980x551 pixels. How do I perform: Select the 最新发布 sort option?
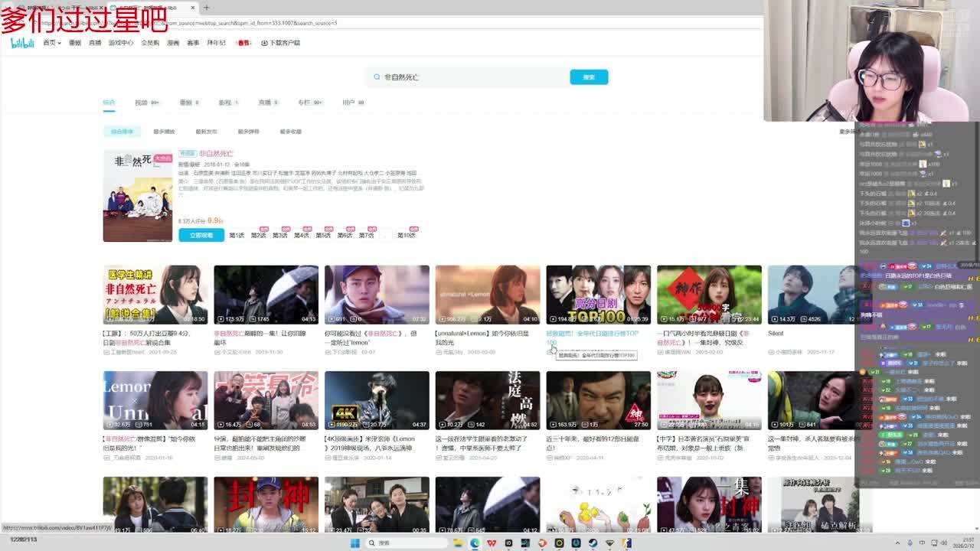pyautogui.click(x=206, y=132)
